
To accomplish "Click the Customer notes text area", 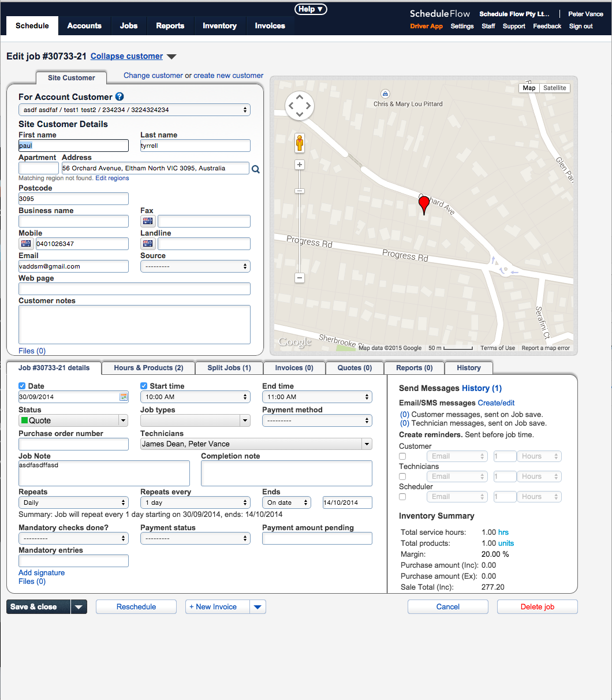I will click(x=135, y=325).
